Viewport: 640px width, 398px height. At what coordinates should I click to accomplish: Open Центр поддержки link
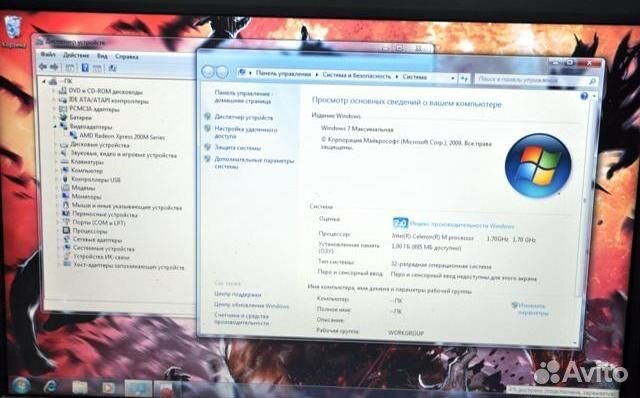237,294
